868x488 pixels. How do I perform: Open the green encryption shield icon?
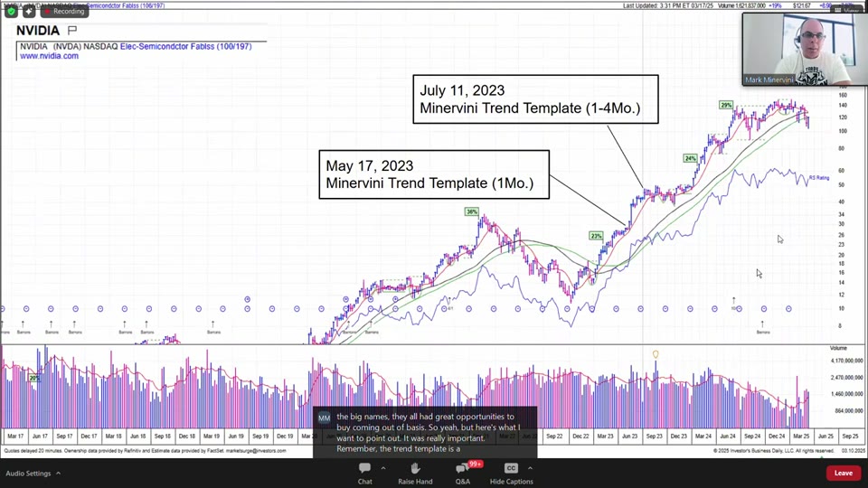click(11, 11)
